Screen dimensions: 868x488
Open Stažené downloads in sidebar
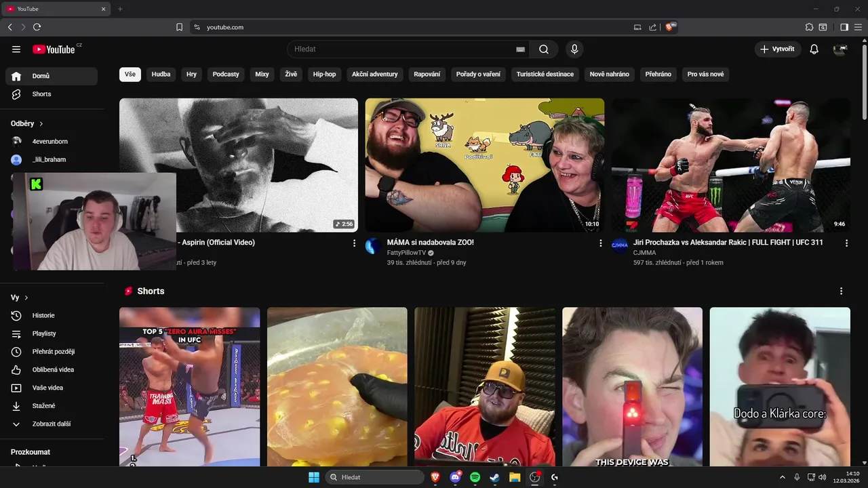52,406
